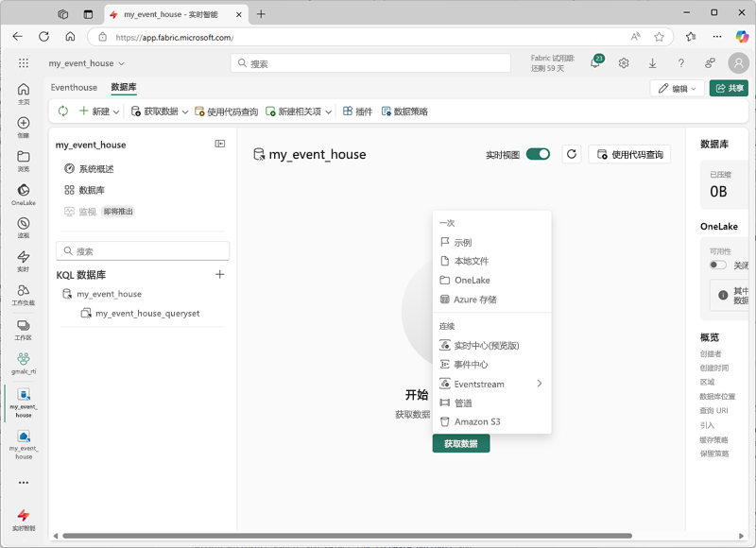Open OneLake icon in left sidebar
This screenshot has width=756, height=548.
coord(23,195)
